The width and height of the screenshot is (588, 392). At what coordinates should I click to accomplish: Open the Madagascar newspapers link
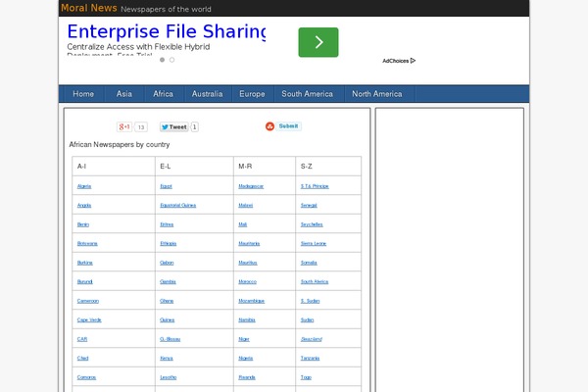pos(251,186)
